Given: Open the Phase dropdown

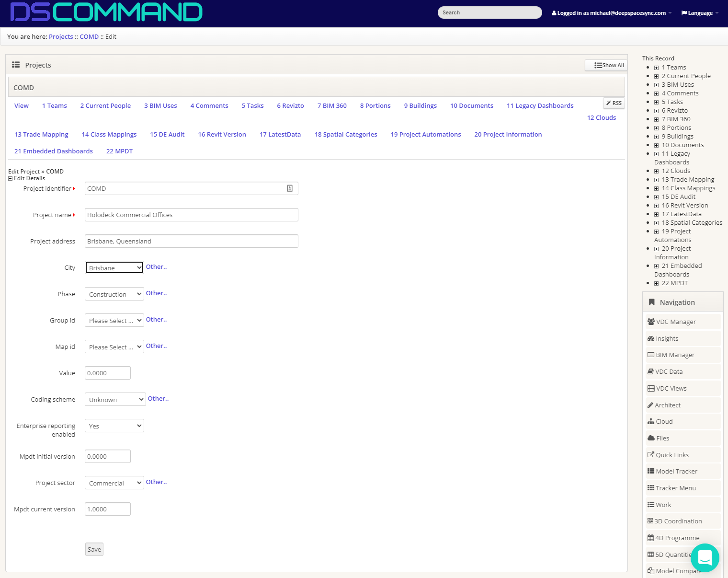Looking at the screenshot, I should 114,294.
